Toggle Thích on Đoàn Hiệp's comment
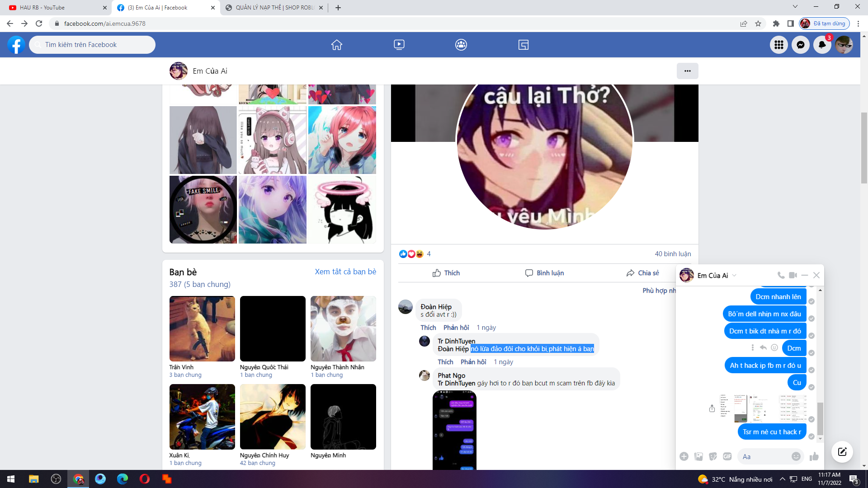Viewport: 868px width, 488px height. [x=428, y=328]
